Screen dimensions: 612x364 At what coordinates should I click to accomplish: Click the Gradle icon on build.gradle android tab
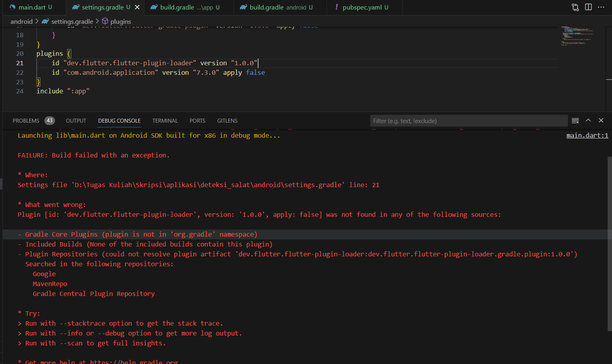pos(243,7)
